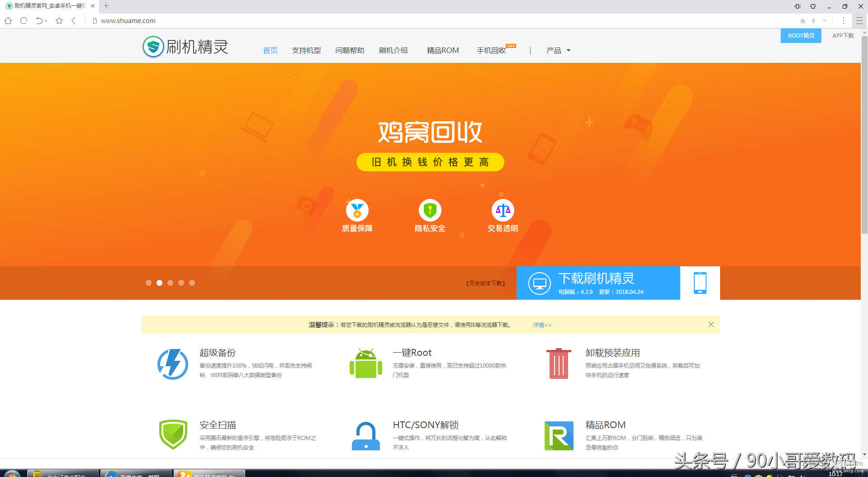
Task: Reload the page with refresh icon
Action: point(24,21)
